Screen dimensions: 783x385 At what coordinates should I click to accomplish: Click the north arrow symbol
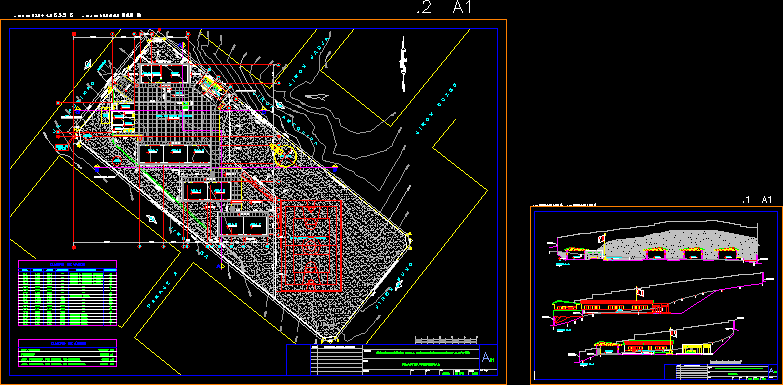(402, 63)
